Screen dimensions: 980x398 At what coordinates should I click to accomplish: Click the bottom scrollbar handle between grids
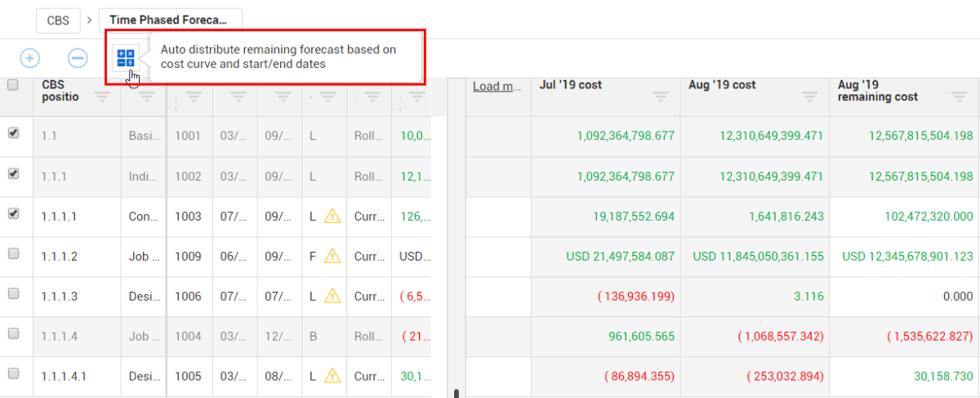click(457, 393)
